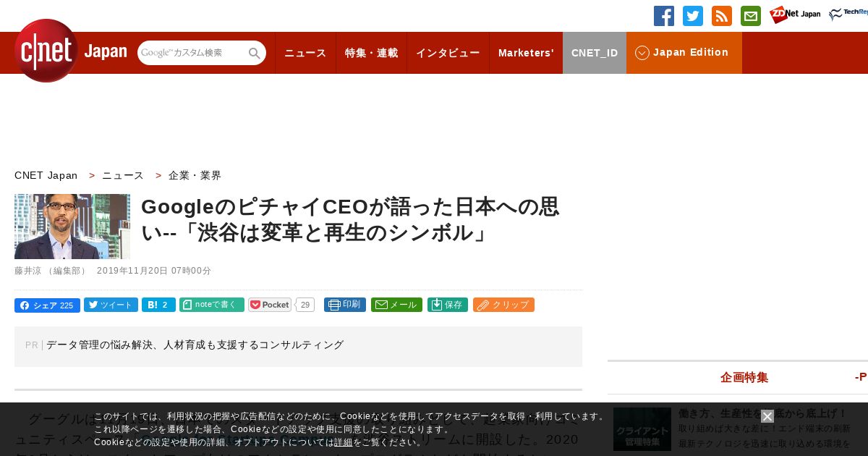
Task: Open the RSS feed icon
Action: click(x=722, y=16)
